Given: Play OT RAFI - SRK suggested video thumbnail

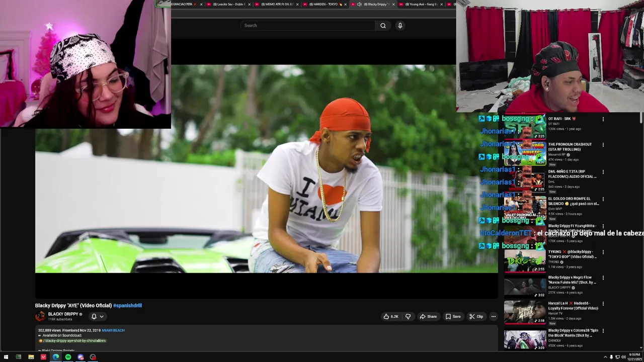Looking at the screenshot, I should (525, 127).
